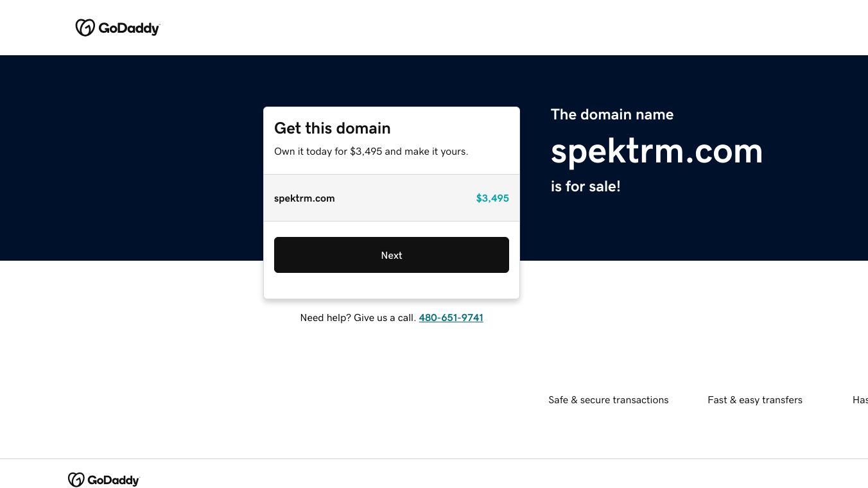This screenshot has width=868, height=488.
Task: Select the spektrm.com listing in the card
Action: click(304, 198)
